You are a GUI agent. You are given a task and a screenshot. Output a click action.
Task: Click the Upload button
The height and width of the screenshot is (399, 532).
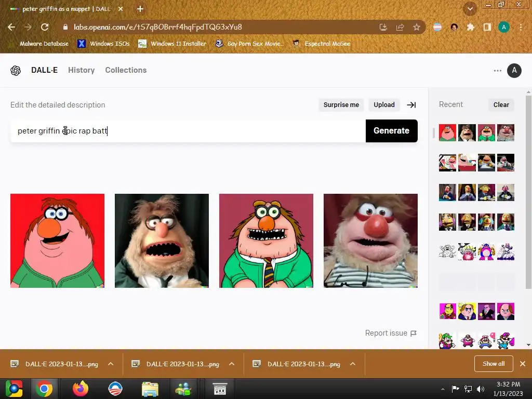pos(384,105)
